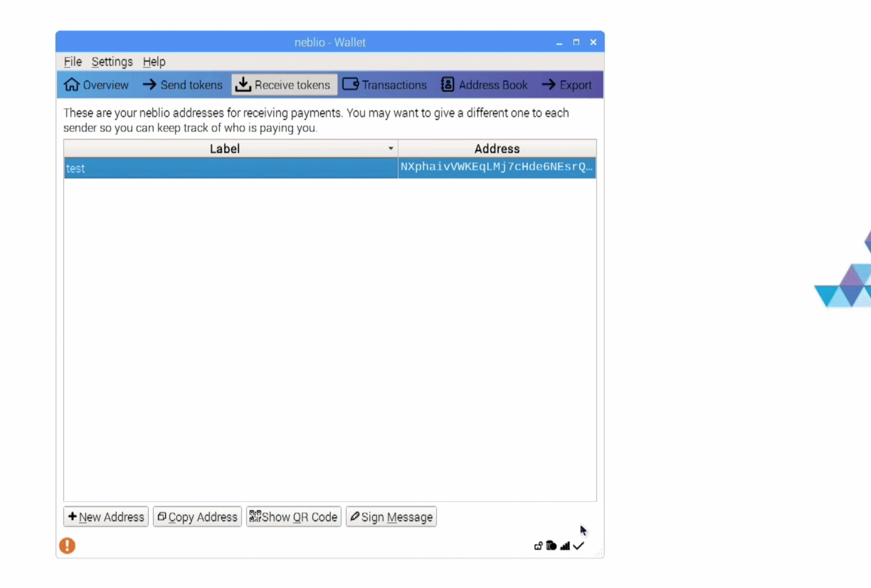The width and height of the screenshot is (871, 588).
Task: Click the orange warning alert icon
Action: [68, 546]
